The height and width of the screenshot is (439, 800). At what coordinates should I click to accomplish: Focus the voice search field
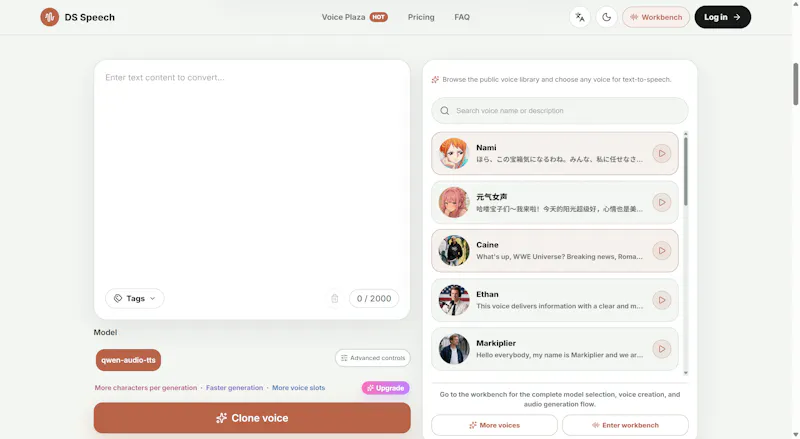pos(560,111)
